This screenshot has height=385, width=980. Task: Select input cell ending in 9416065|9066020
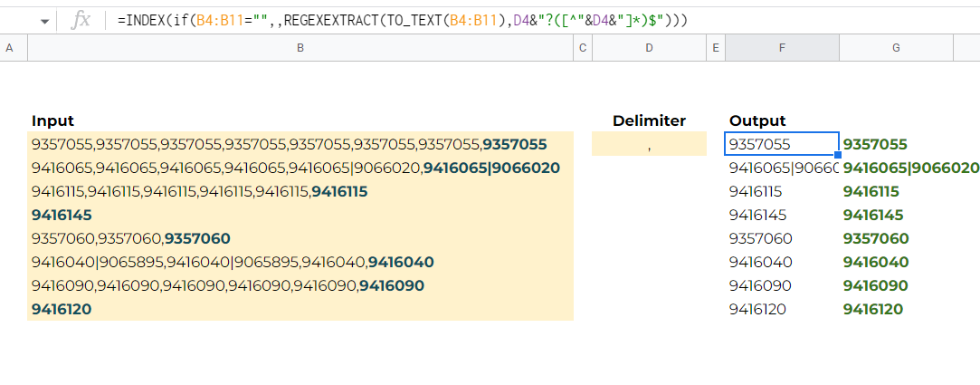[x=300, y=168]
